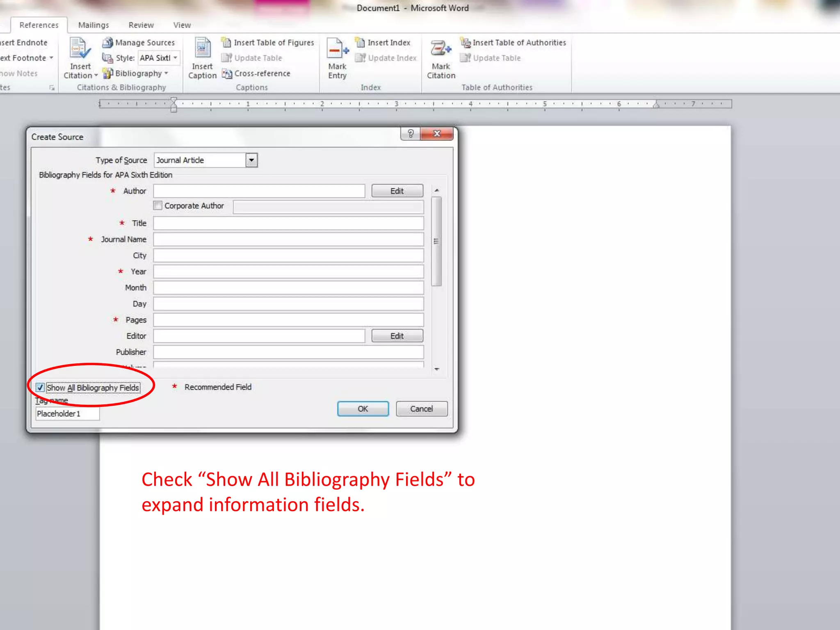This screenshot has width=840, height=630.
Task: Expand the Bibliography dropdown arrow
Action: [x=166, y=73]
